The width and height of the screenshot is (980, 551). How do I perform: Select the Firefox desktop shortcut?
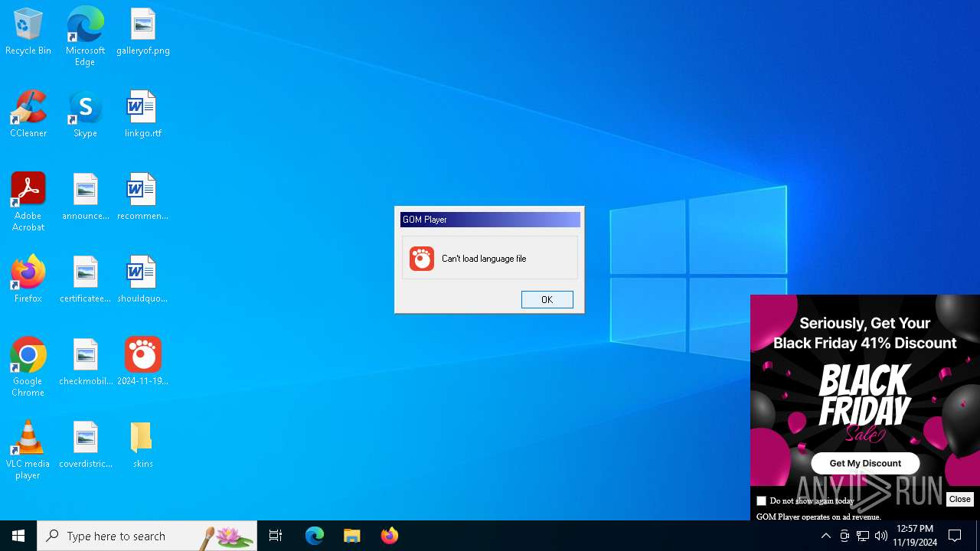pyautogui.click(x=28, y=280)
